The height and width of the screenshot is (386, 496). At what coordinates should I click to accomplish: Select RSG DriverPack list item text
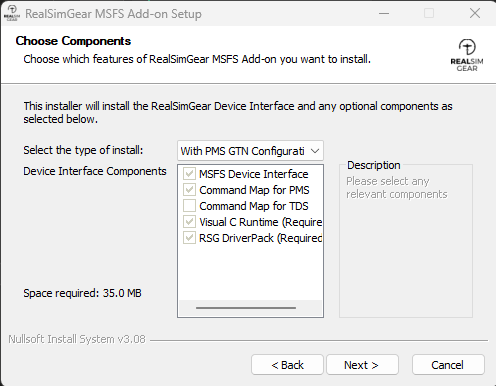point(260,238)
